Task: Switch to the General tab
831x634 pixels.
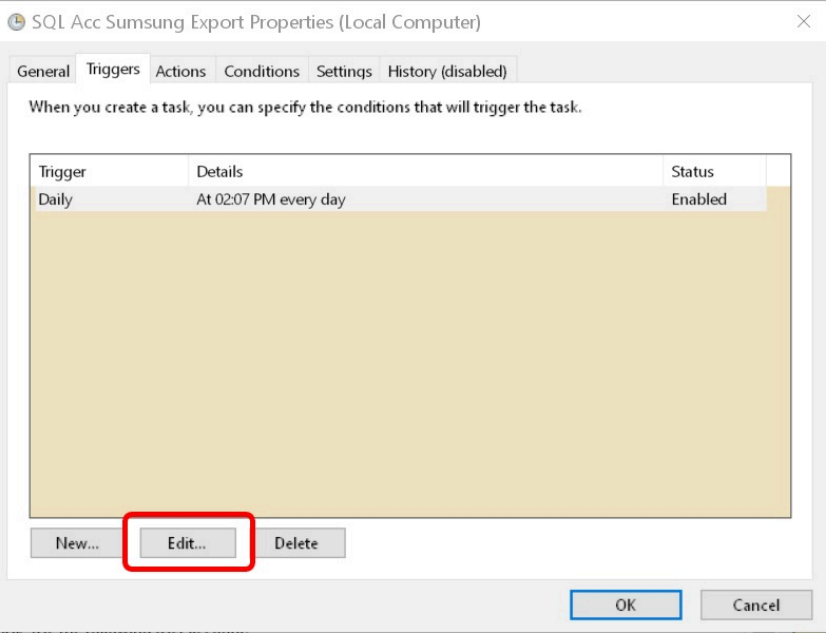Action: 43,72
